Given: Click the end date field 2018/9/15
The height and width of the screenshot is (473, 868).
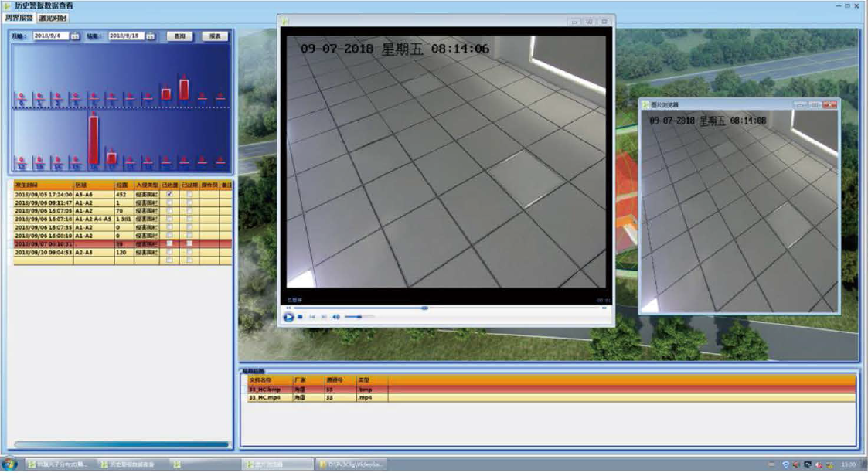Looking at the screenshot, I should [x=126, y=36].
